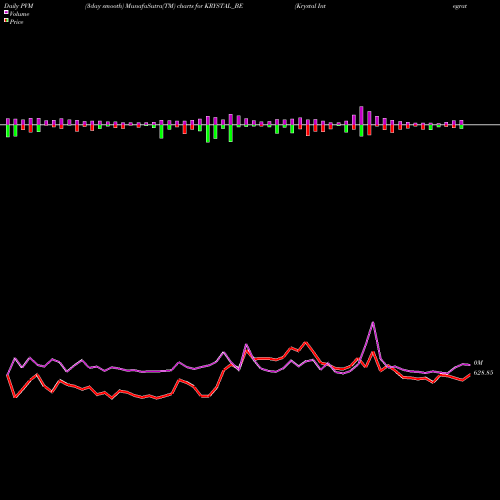The width and height of the screenshot is (500, 500).
Task: Click the peak of the magenta volume line
Action: [373, 322]
